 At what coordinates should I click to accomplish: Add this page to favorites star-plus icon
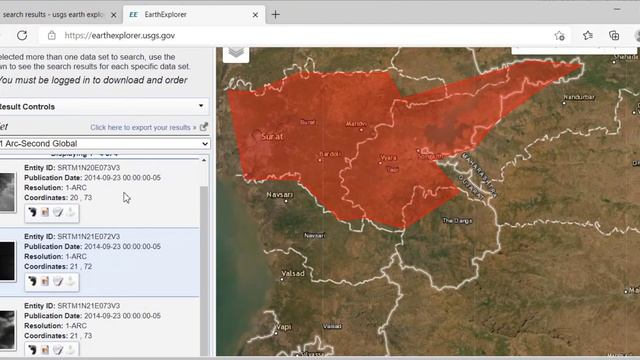point(560,36)
